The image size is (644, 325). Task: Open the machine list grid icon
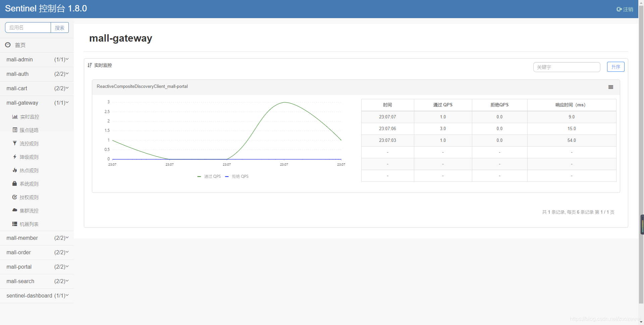pyautogui.click(x=15, y=224)
